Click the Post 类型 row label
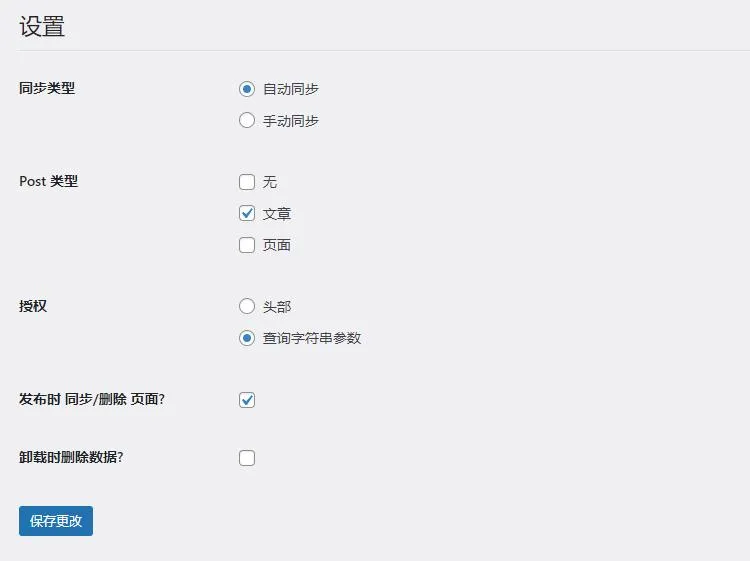 point(49,181)
